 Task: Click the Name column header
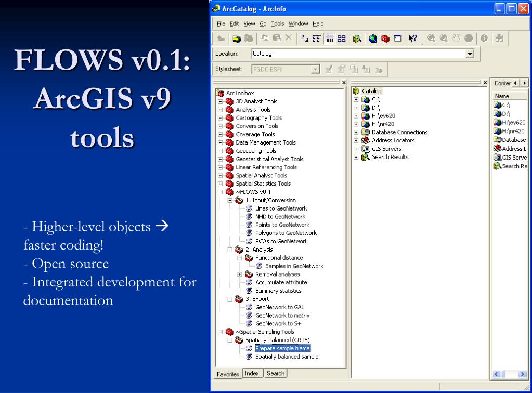click(509, 96)
